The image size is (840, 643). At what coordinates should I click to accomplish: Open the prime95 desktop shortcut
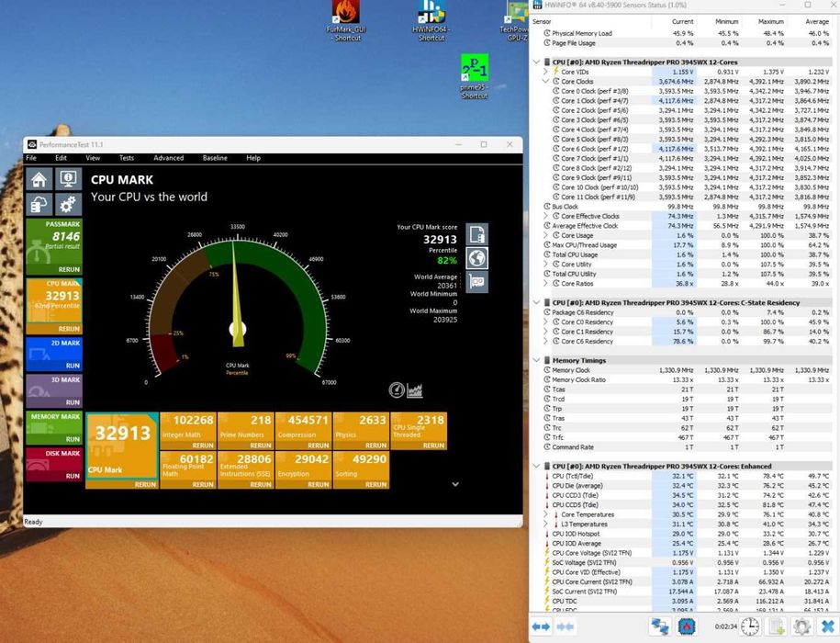tap(475, 76)
